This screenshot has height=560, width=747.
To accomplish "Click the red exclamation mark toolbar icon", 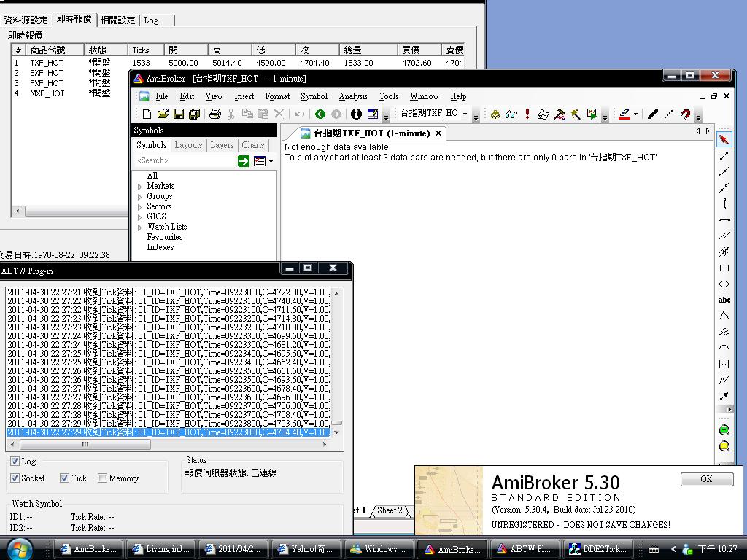I will [527, 114].
